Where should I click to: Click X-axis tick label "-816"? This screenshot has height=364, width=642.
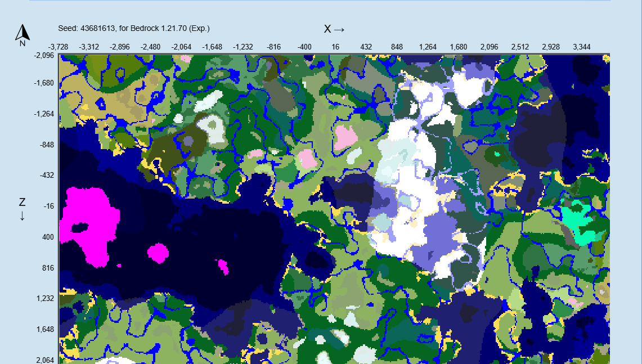pos(273,47)
